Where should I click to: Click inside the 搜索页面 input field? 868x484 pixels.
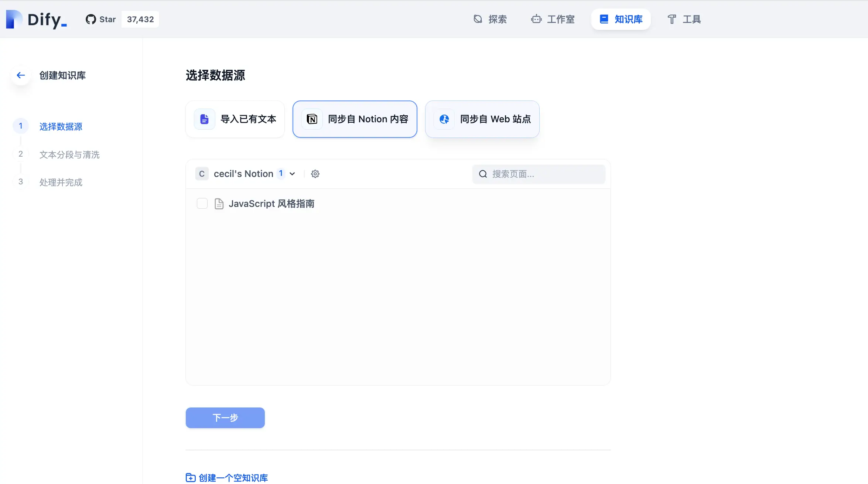point(536,174)
